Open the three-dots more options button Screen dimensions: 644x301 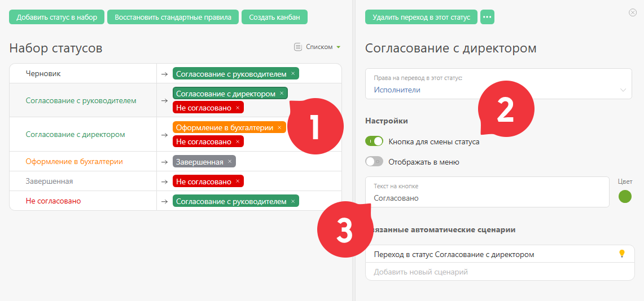487,17
